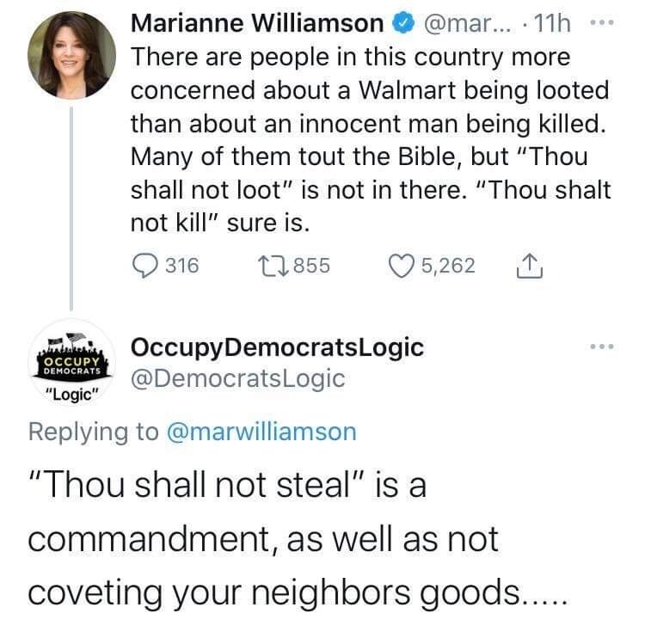Viewport: 645px width, 644px height.
Task: Click the OccupyDemocratsLogic display name
Action: pyautogui.click(x=277, y=347)
